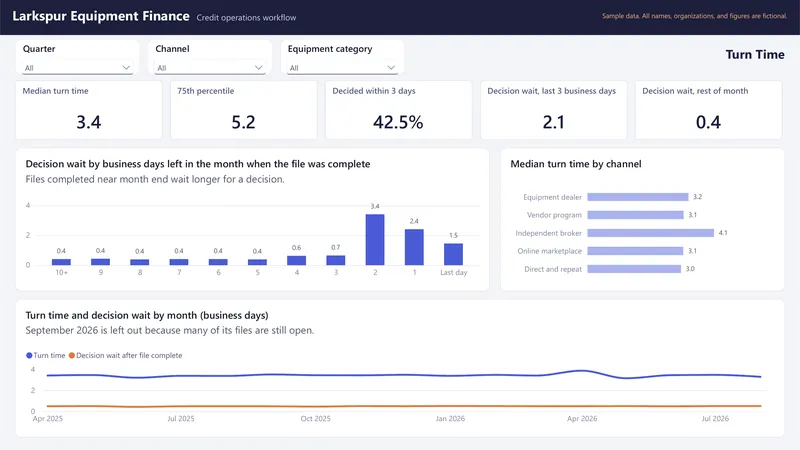Click the bar labeled 3.4 for day 2
800x450 pixels.
click(x=375, y=240)
